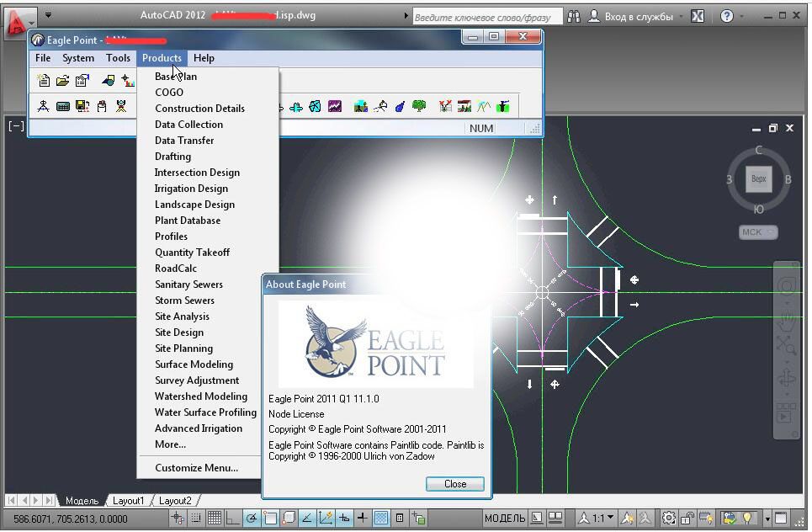Toggle Grid display in status bar
812x532 pixels.
pyautogui.click(x=215, y=518)
